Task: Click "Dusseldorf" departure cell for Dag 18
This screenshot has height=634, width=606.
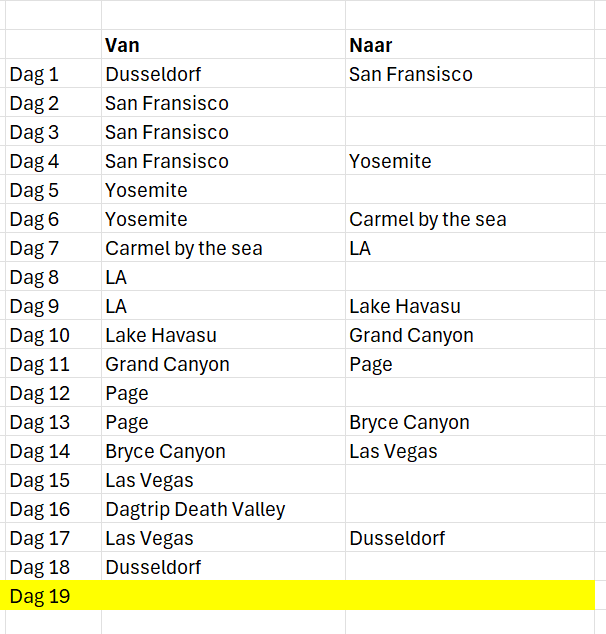Action: click(x=153, y=567)
